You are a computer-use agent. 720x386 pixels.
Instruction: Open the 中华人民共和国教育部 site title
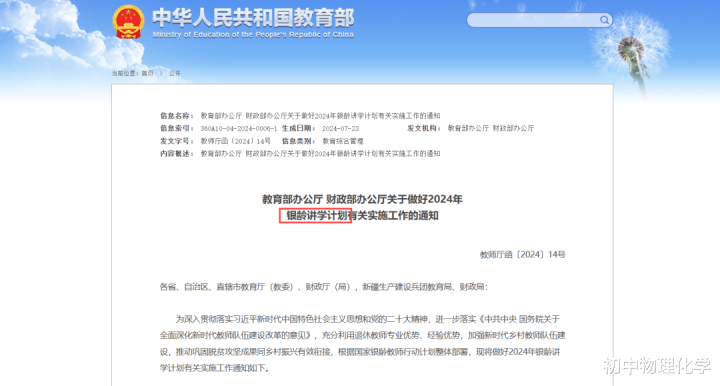tap(253, 18)
